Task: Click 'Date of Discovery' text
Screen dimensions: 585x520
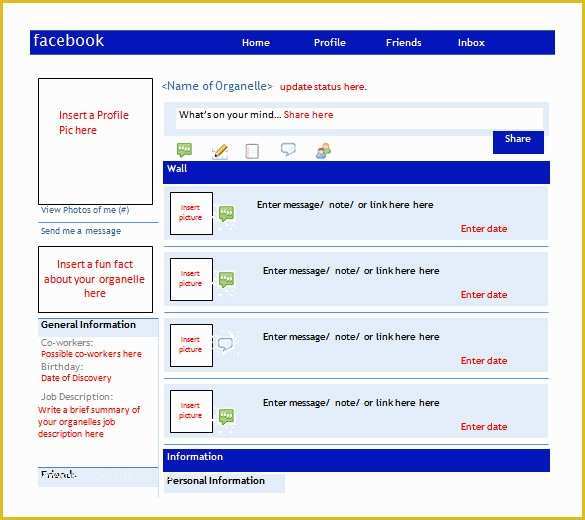Action: pos(76,378)
